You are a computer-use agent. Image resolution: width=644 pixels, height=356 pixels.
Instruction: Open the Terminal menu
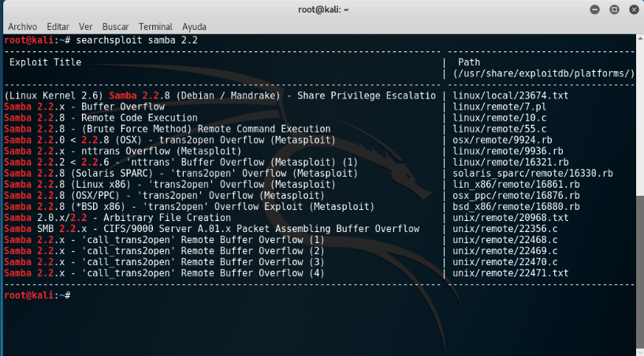point(155,27)
